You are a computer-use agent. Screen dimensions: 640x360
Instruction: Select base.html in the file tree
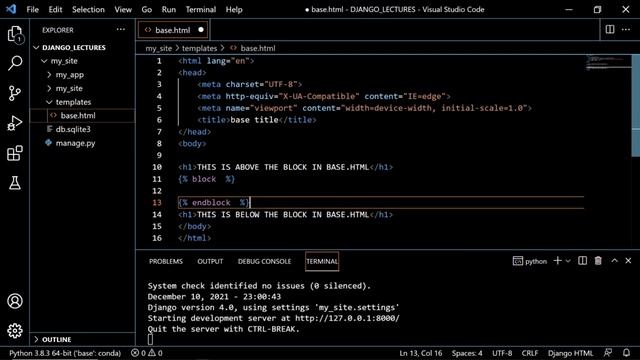pyautogui.click(x=78, y=116)
